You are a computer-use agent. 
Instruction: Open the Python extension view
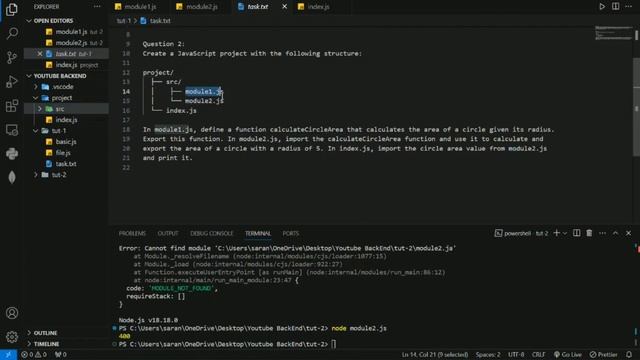(12, 154)
